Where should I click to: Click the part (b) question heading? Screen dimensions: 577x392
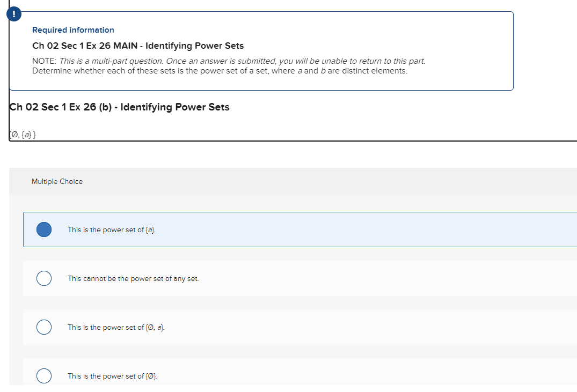coord(119,107)
